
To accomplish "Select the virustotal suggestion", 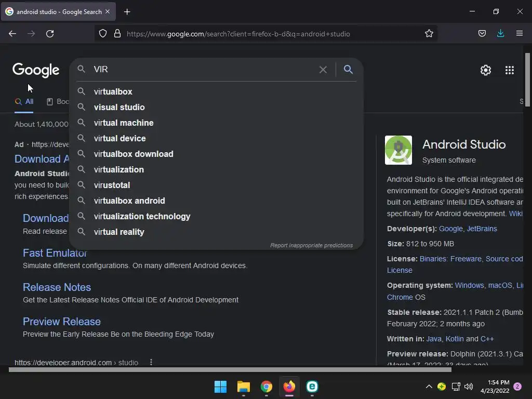I will point(216,185).
